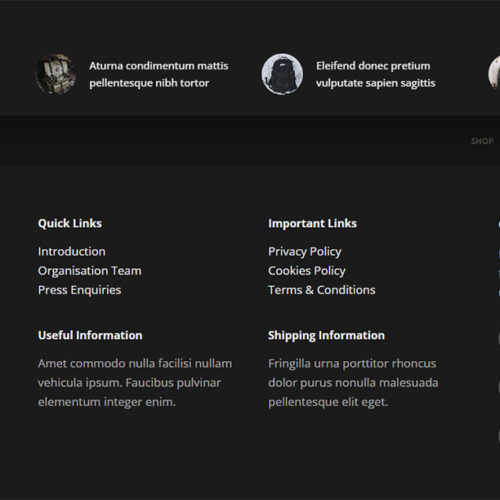Click the Quick Links heading
The height and width of the screenshot is (500, 500).
click(70, 223)
